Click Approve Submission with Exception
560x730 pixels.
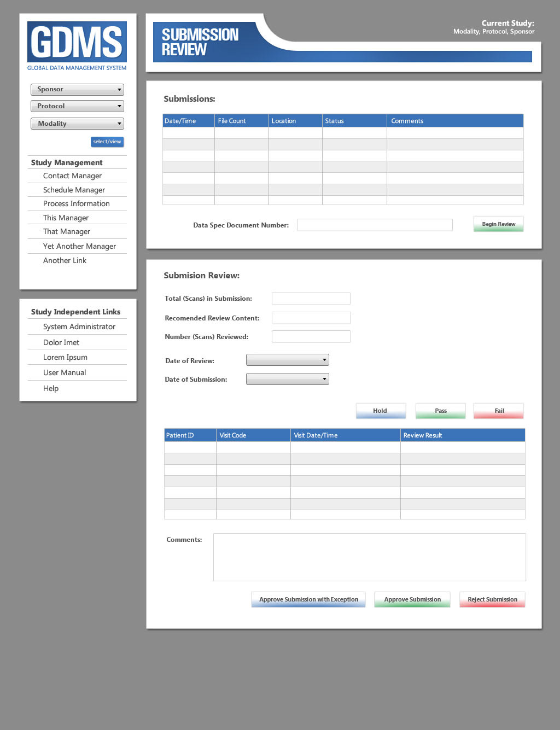point(308,599)
